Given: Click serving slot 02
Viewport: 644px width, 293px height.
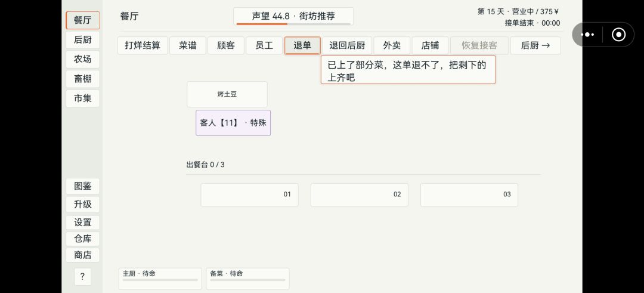Looking at the screenshot, I should (360, 195).
